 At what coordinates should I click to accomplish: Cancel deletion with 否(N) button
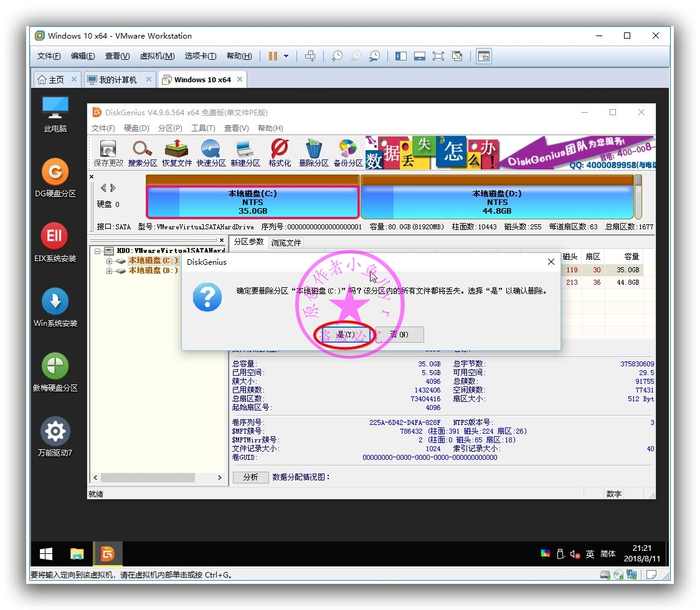pyautogui.click(x=400, y=335)
